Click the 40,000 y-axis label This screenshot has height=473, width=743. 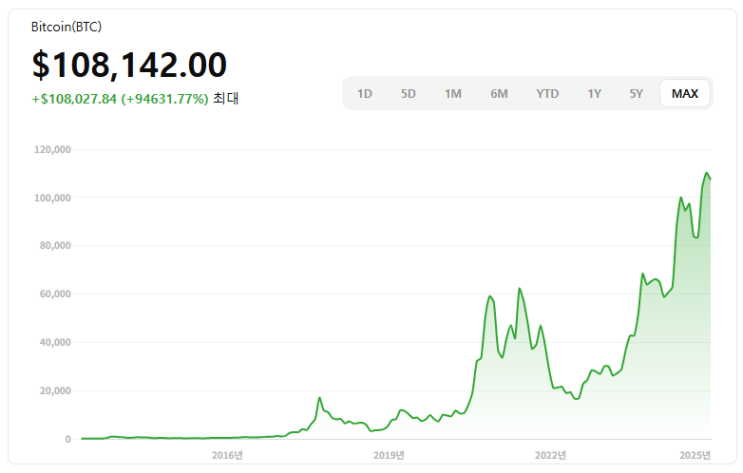(55, 342)
